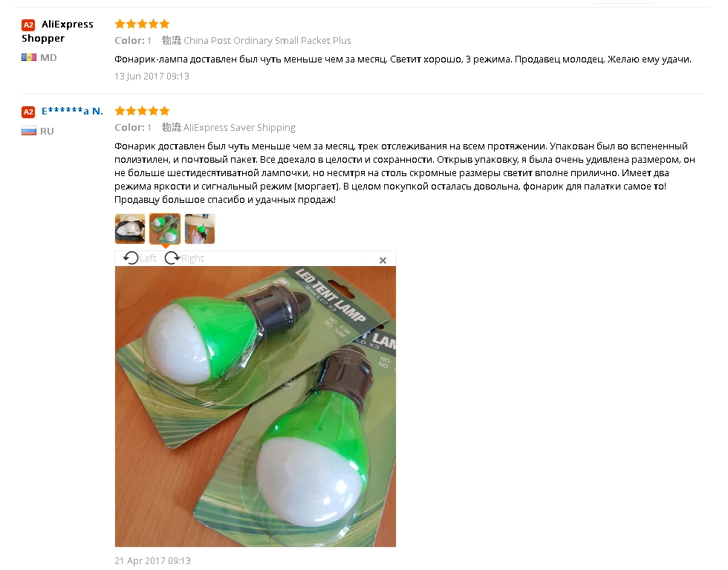
Task: Click 'AliExpress Saver Shipping' logistics text
Action: (x=239, y=127)
